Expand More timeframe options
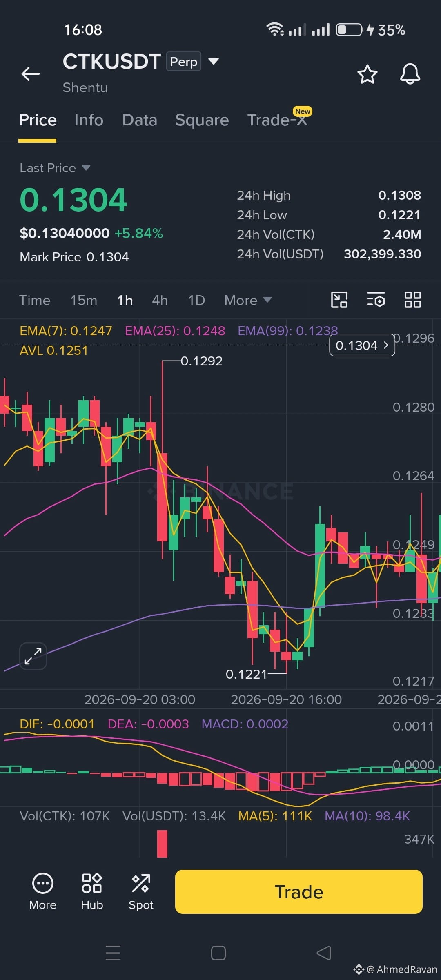 point(248,300)
